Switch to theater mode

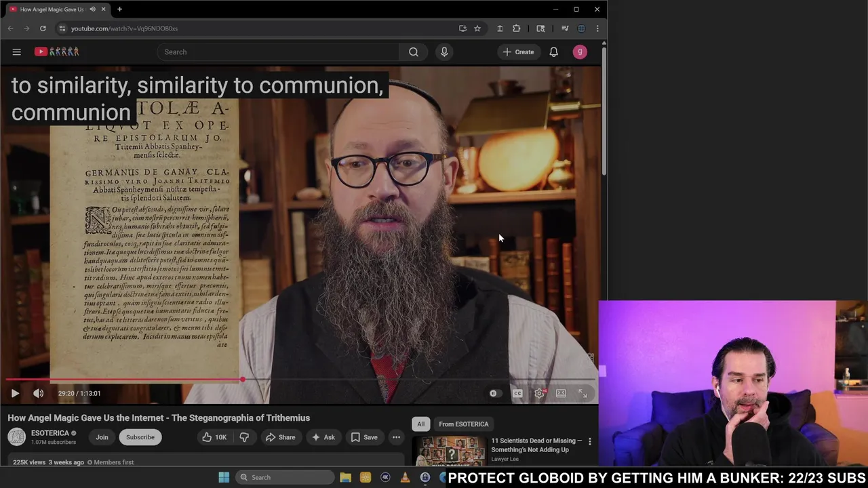point(561,393)
